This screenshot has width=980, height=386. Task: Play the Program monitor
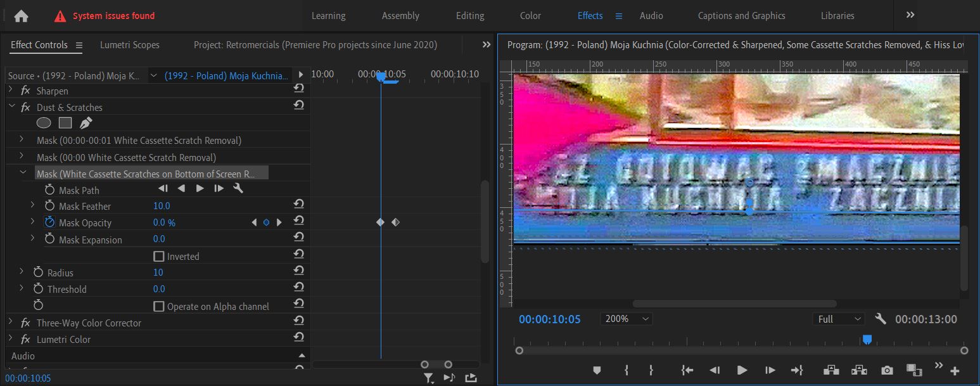pyautogui.click(x=742, y=370)
